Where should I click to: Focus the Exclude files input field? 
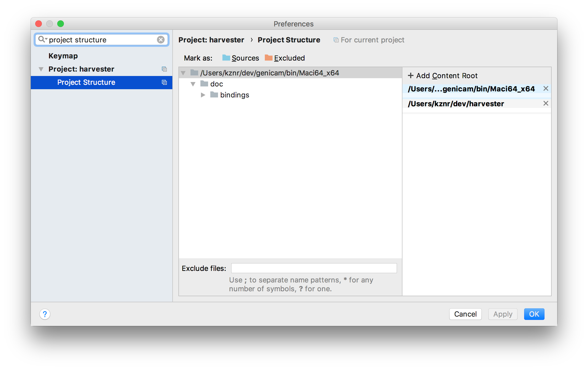314,268
